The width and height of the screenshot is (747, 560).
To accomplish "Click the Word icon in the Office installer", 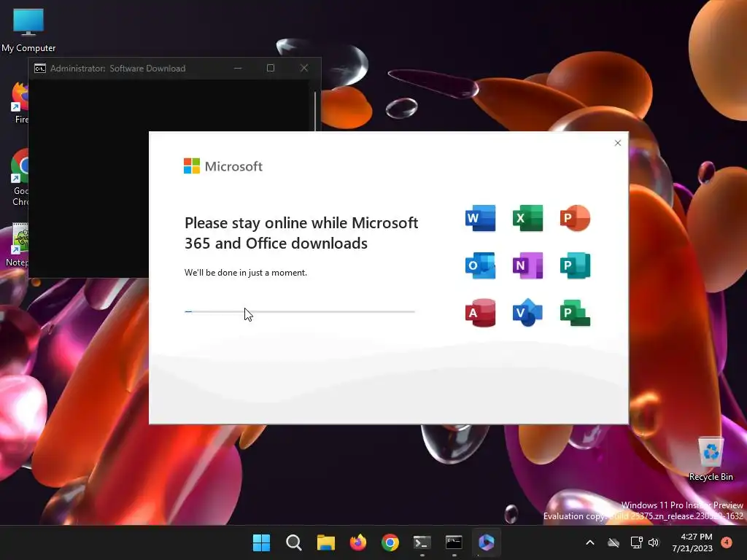I will 480,218.
